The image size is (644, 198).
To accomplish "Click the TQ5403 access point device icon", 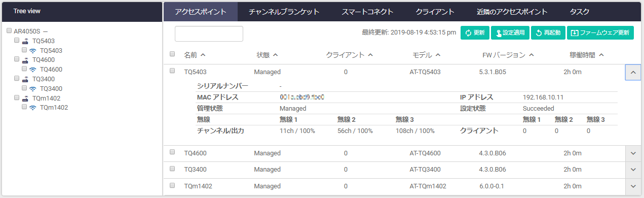I will pos(25,41).
